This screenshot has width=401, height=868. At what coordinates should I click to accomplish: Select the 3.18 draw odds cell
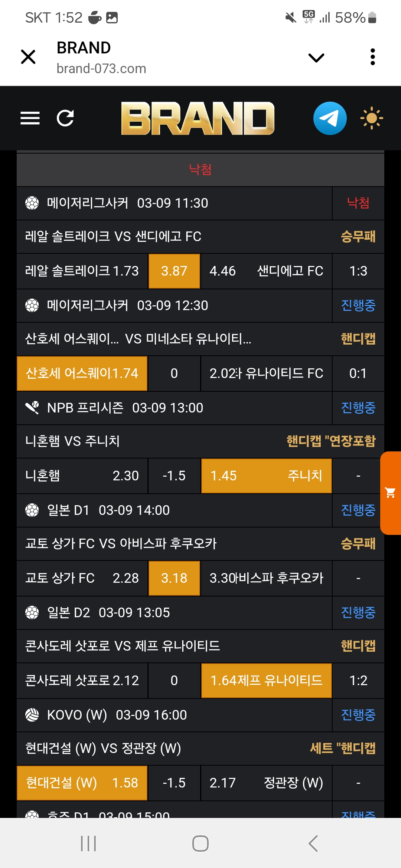174,578
